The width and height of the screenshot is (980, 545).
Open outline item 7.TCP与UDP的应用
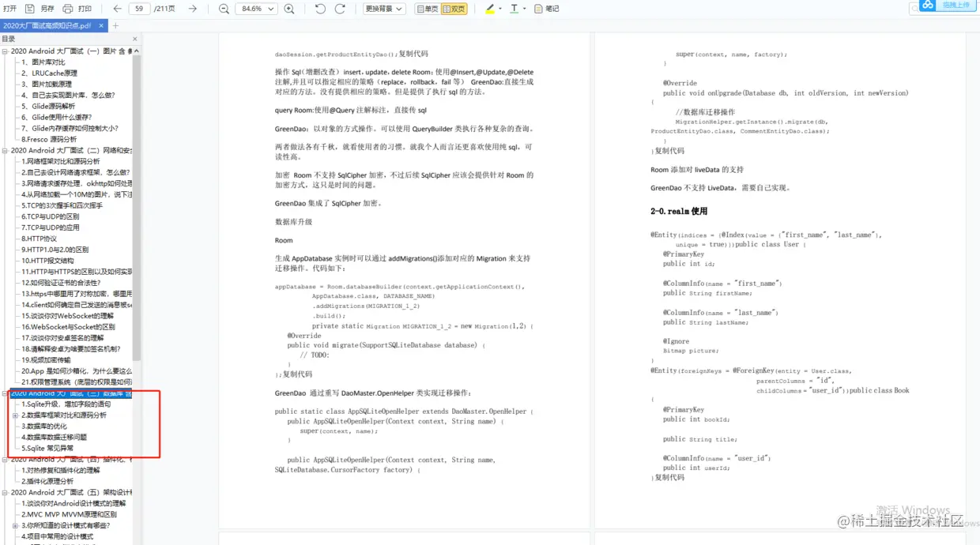pos(50,227)
